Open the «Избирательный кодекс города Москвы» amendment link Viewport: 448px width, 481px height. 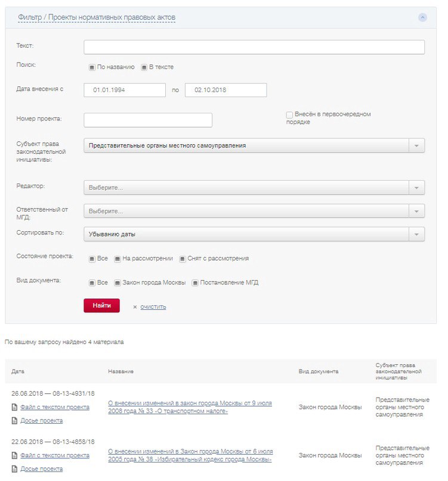(190, 455)
